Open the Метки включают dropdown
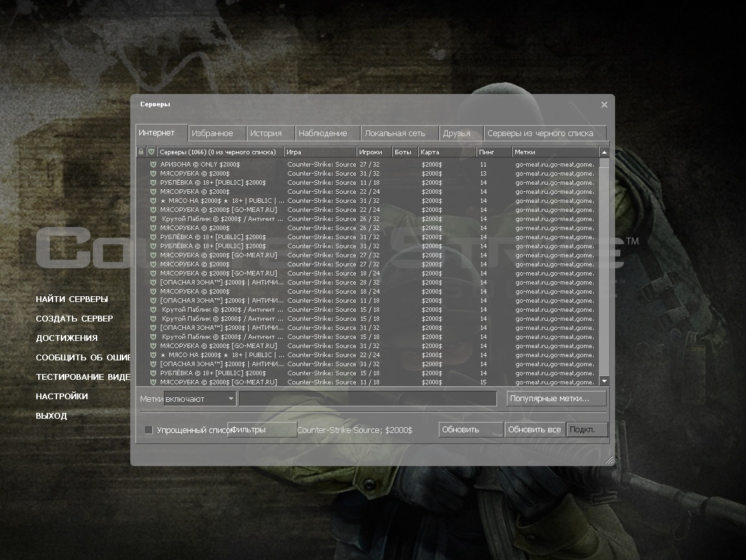The image size is (746, 560). point(200,399)
